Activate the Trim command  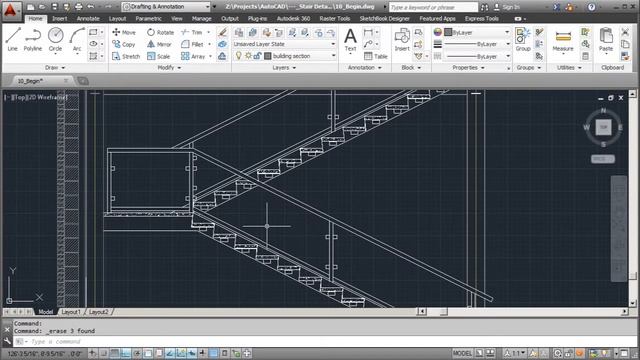192,32
